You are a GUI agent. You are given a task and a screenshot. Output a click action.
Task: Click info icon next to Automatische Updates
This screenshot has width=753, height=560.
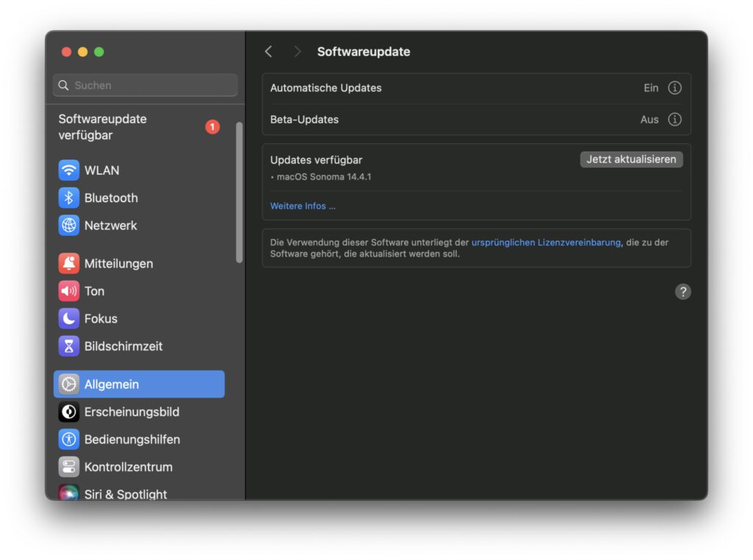coord(674,88)
